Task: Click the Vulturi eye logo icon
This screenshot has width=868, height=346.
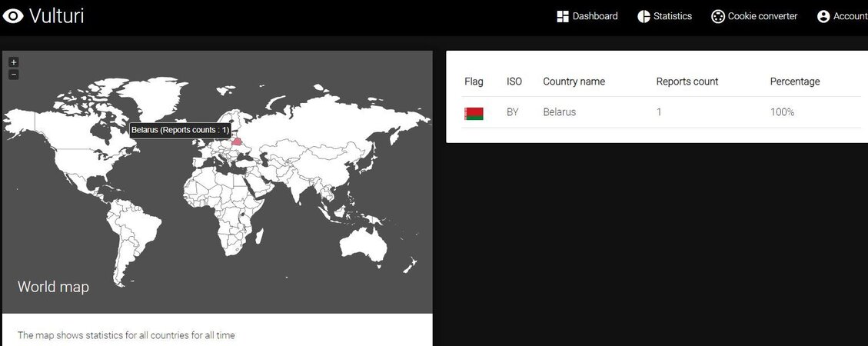Action: pos(13,16)
